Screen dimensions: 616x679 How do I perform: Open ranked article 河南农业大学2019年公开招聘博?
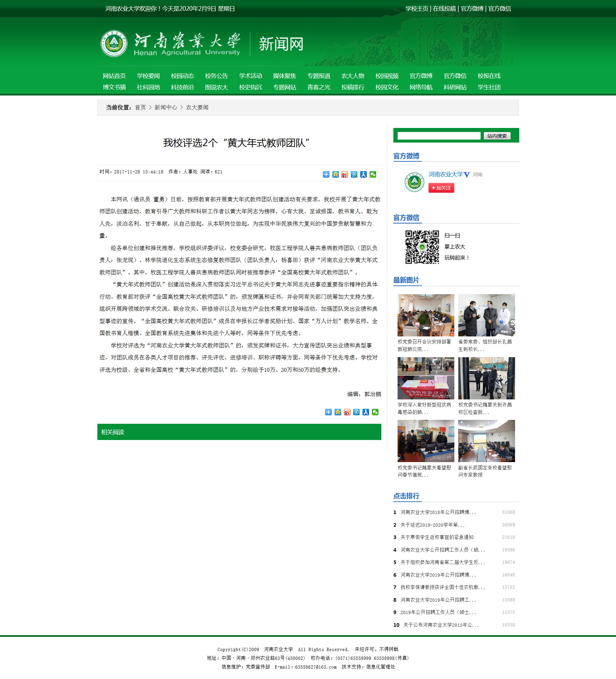click(x=438, y=575)
